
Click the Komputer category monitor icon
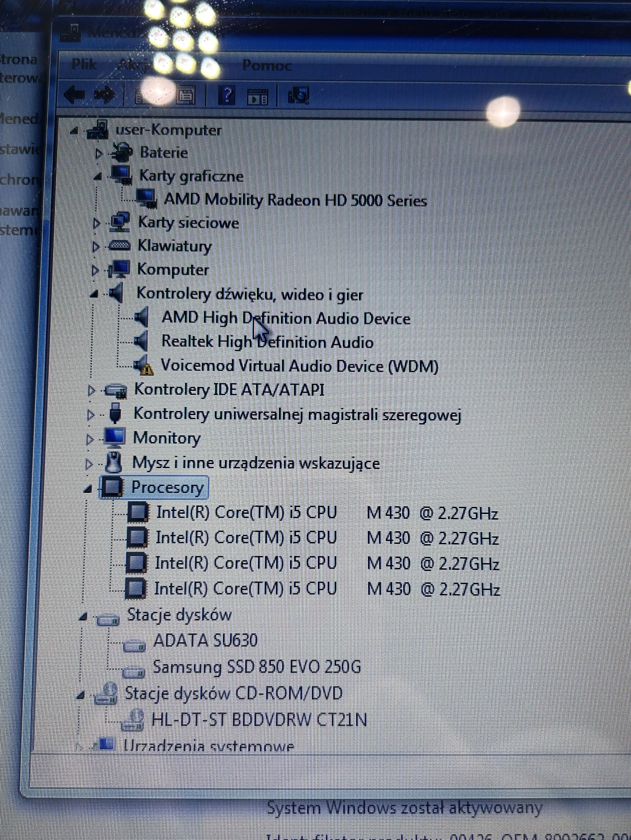[119, 269]
